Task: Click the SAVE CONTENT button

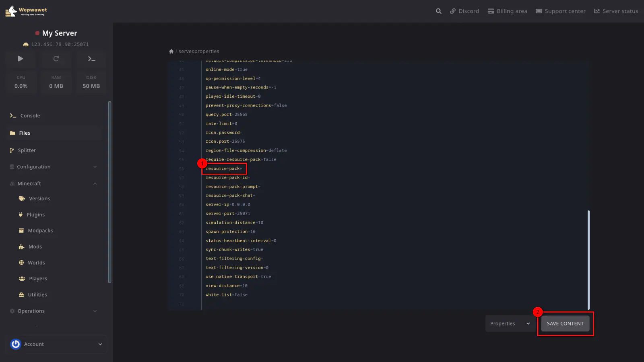Action: click(565, 324)
